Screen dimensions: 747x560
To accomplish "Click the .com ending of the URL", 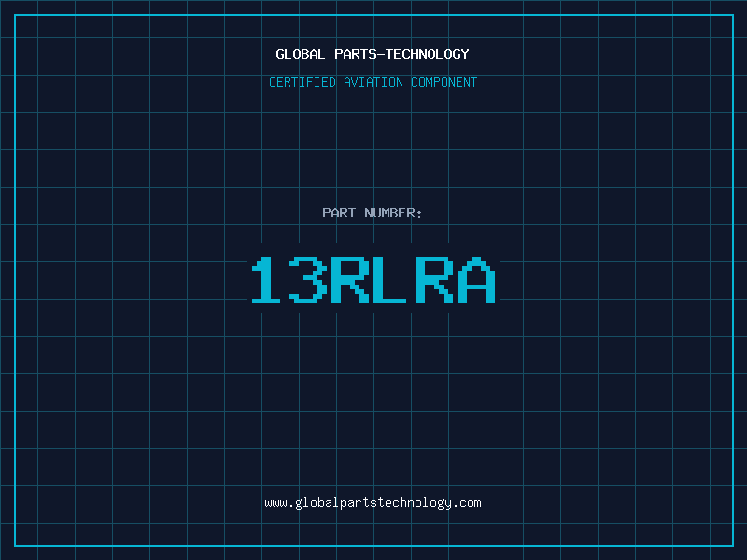I will [x=468, y=502].
